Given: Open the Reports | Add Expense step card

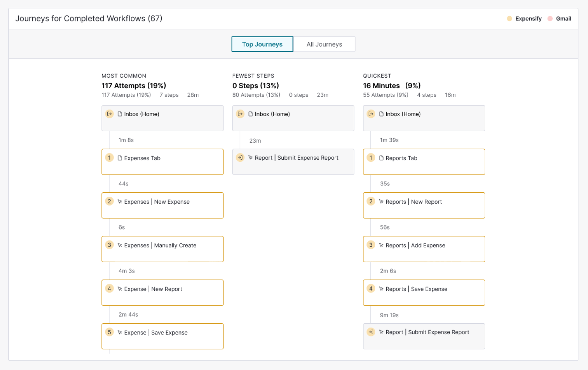Looking at the screenshot, I should 424,249.
